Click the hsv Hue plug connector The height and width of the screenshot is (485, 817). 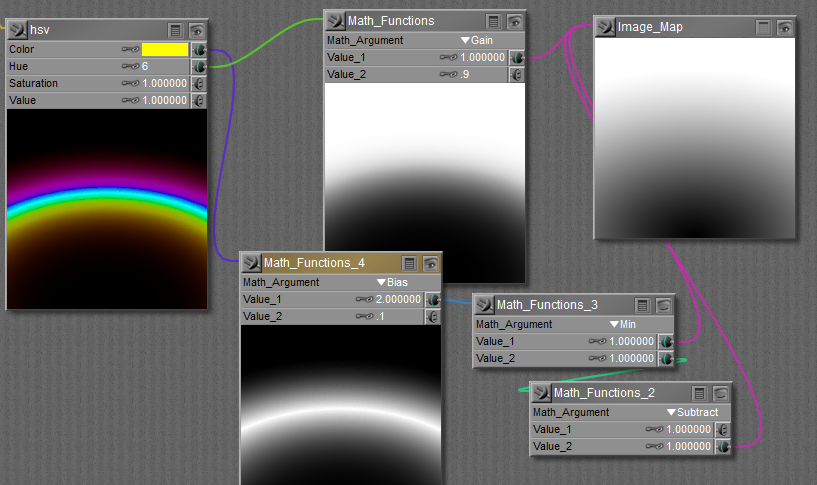click(199, 67)
